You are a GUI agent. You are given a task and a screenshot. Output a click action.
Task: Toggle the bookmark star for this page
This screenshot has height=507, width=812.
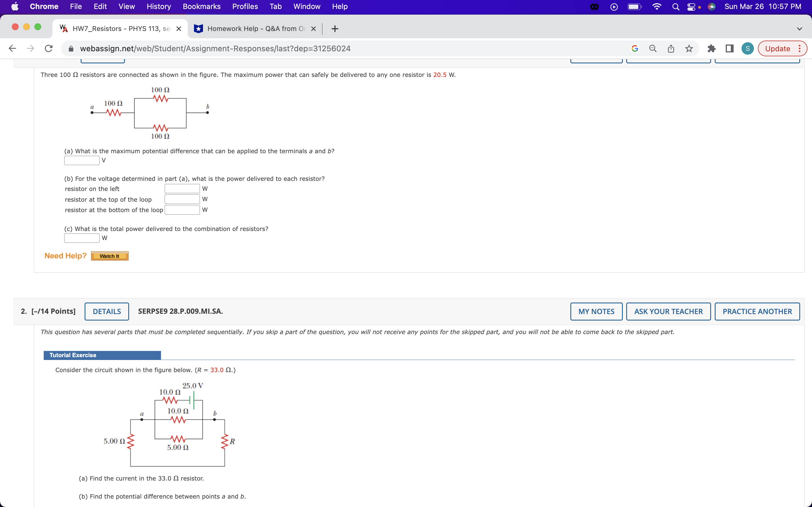click(689, 48)
